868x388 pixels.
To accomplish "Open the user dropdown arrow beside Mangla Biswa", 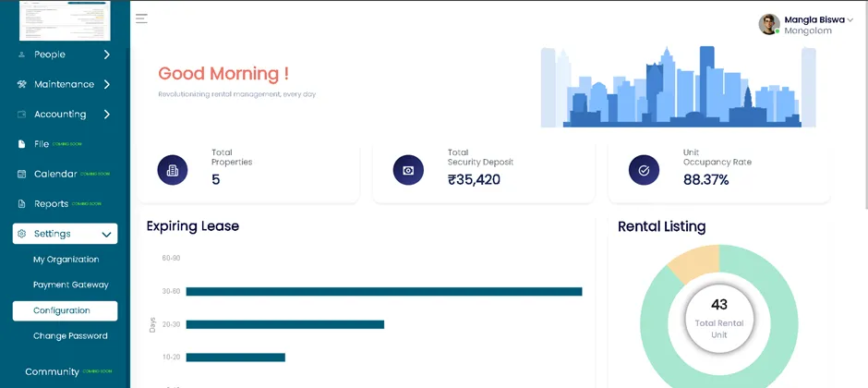I will 850,20.
